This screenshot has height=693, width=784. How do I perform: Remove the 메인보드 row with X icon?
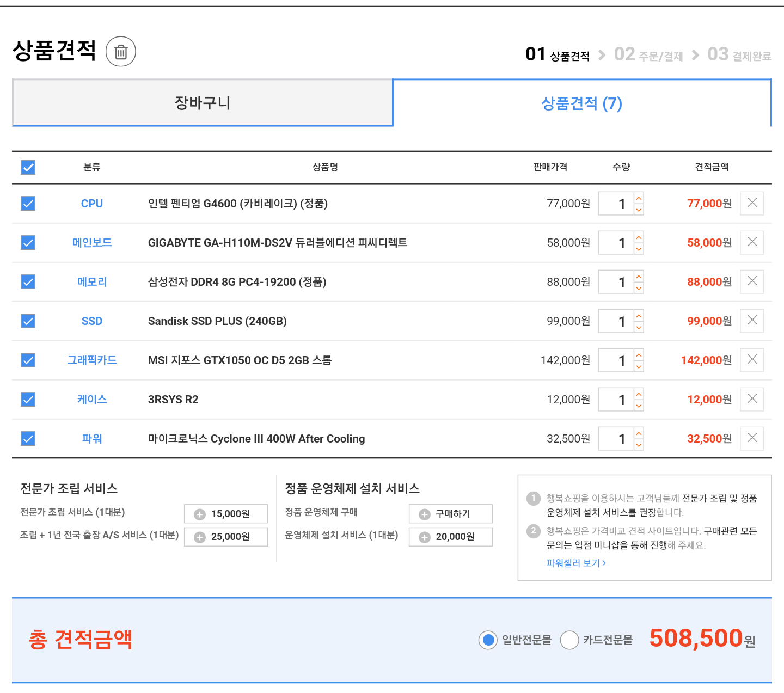point(752,242)
